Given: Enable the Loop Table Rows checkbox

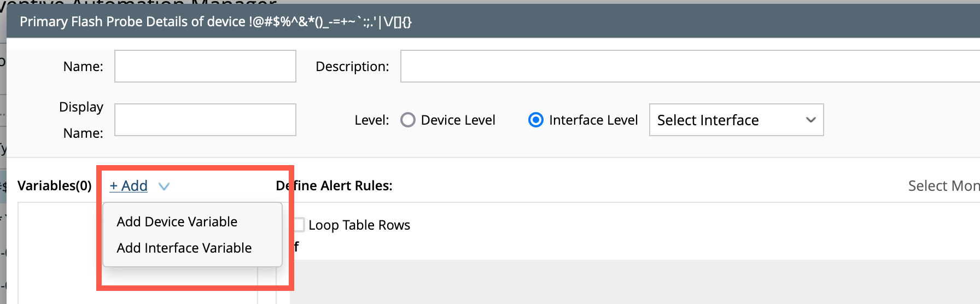Looking at the screenshot, I should [x=299, y=225].
